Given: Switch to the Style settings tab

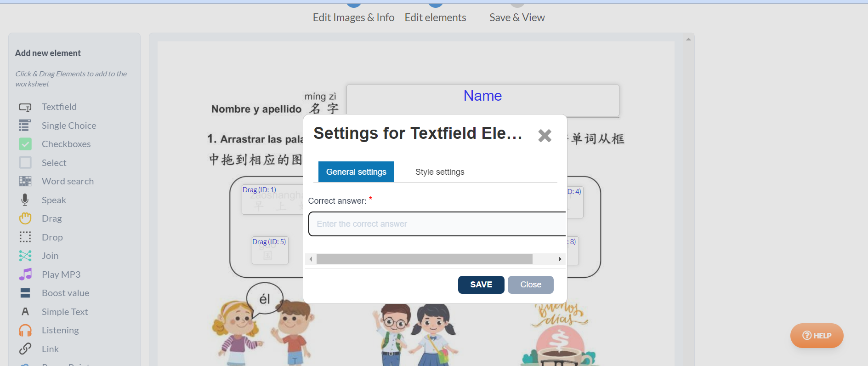Looking at the screenshot, I should 440,172.
